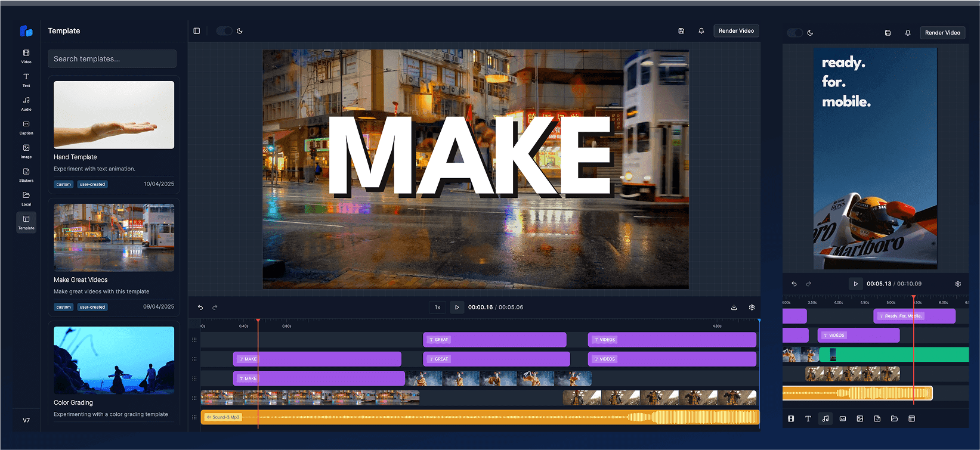This screenshot has width=980, height=450.
Task: Save the project in the mobile preview panel
Action: 888,33
